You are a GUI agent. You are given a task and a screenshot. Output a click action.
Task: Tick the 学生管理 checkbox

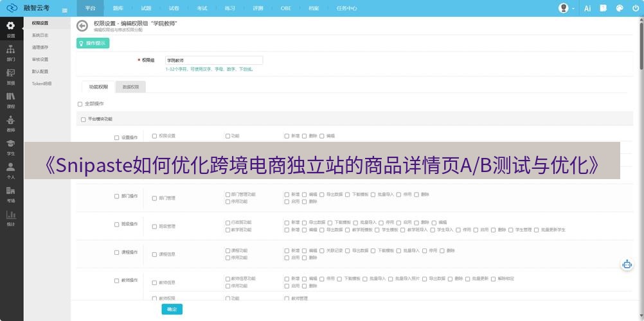coord(511,230)
